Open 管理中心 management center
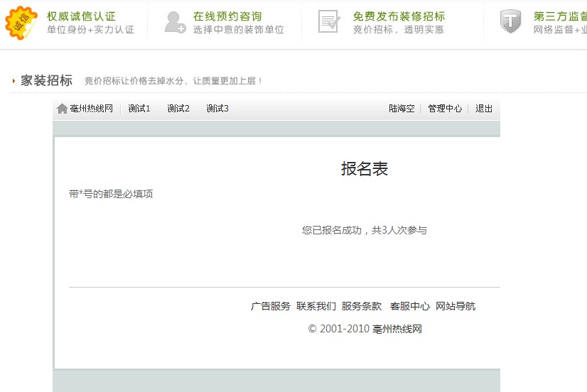This screenshot has width=587, height=392. [x=445, y=109]
